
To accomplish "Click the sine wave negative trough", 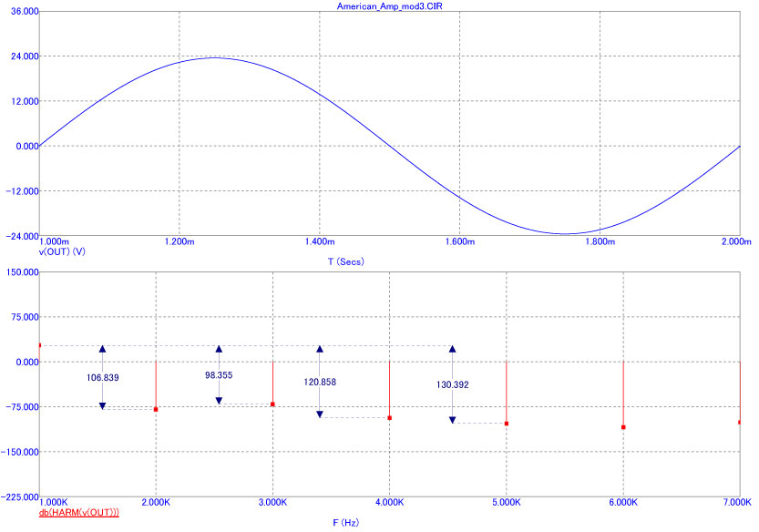I will click(x=565, y=234).
